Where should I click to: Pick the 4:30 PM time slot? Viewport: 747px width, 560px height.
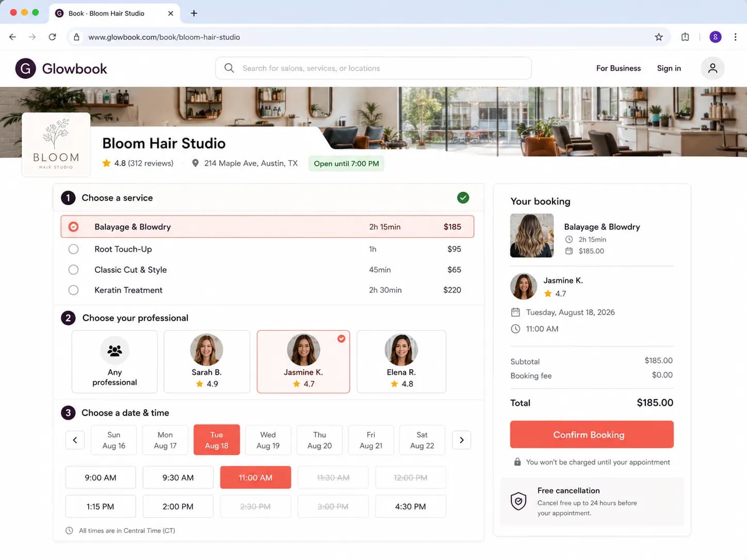pyautogui.click(x=411, y=506)
